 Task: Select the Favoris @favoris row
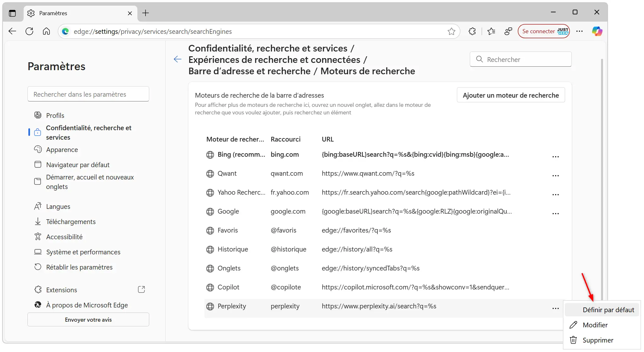383,230
